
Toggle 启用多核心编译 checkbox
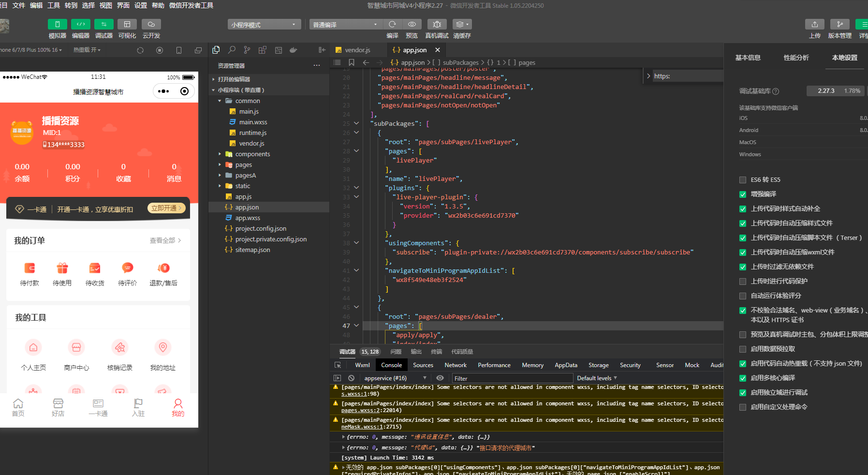[x=743, y=378]
